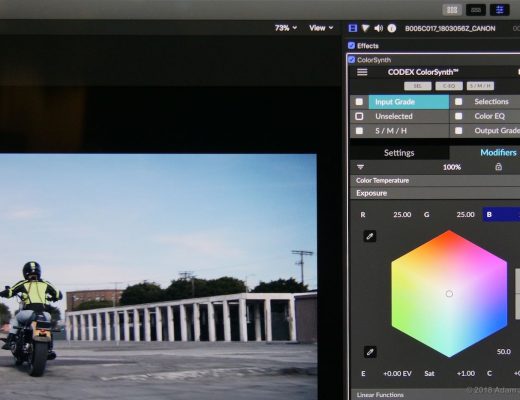Click the small S/M/H button under ColorSynth title
520x400 pixels.
point(480,86)
